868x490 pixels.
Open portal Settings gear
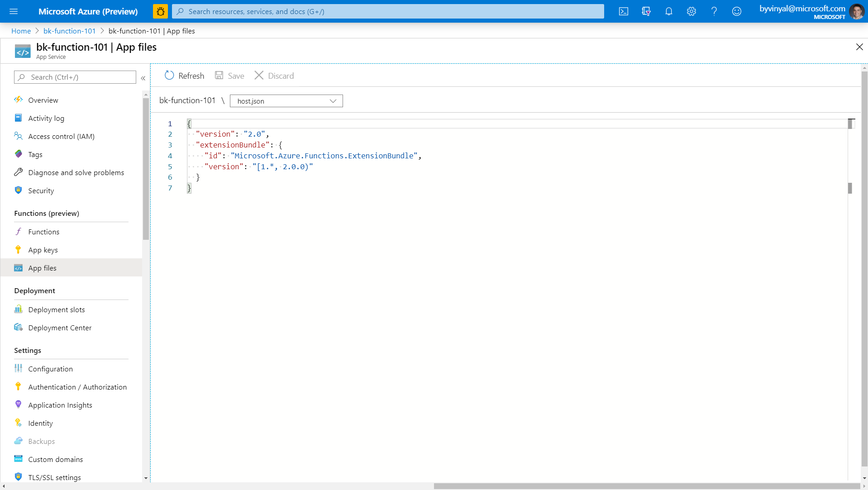point(692,11)
